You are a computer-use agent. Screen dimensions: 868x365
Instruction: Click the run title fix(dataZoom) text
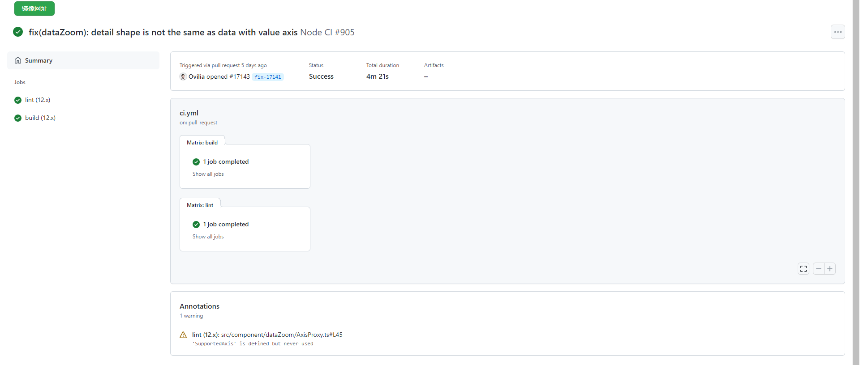(x=163, y=32)
